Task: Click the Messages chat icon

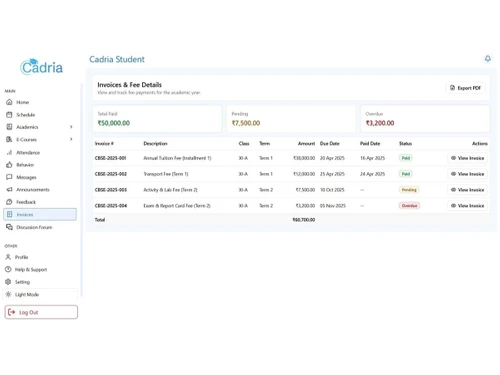Action: pyautogui.click(x=9, y=177)
